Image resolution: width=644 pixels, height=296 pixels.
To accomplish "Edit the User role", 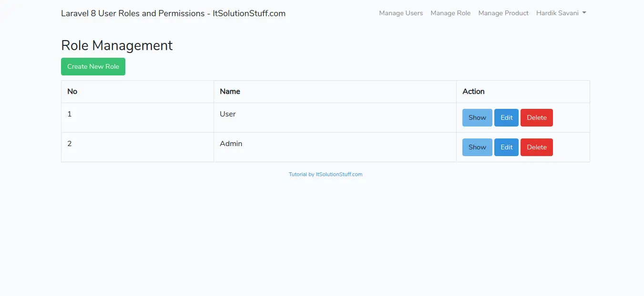I will point(506,117).
